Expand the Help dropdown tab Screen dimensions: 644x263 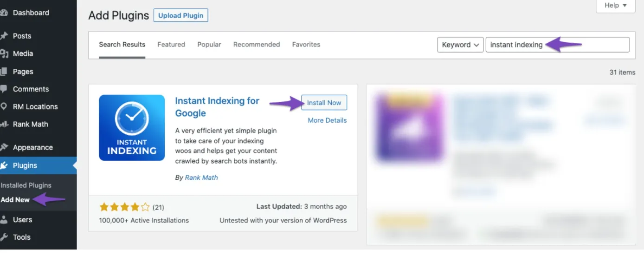[x=615, y=6]
